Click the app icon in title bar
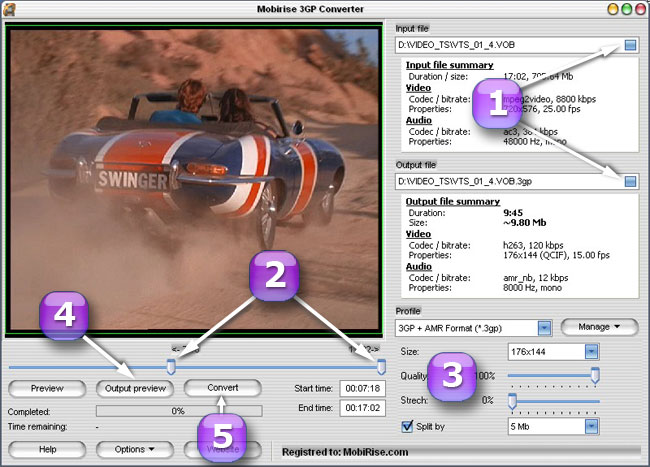The width and height of the screenshot is (650, 467). 9,9
